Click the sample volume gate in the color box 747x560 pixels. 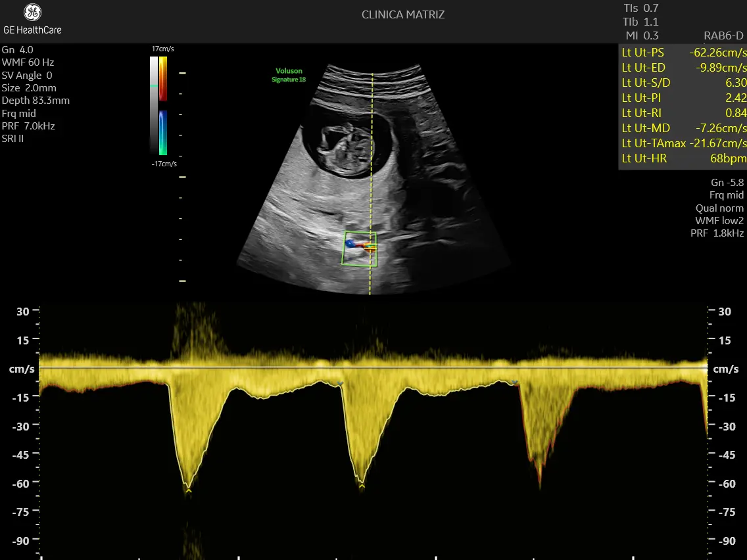(x=371, y=247)
